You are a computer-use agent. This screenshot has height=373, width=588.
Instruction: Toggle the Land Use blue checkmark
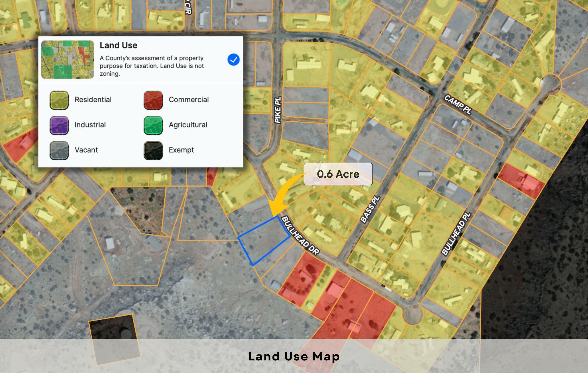pyautogui.click(x=233, y=60)
